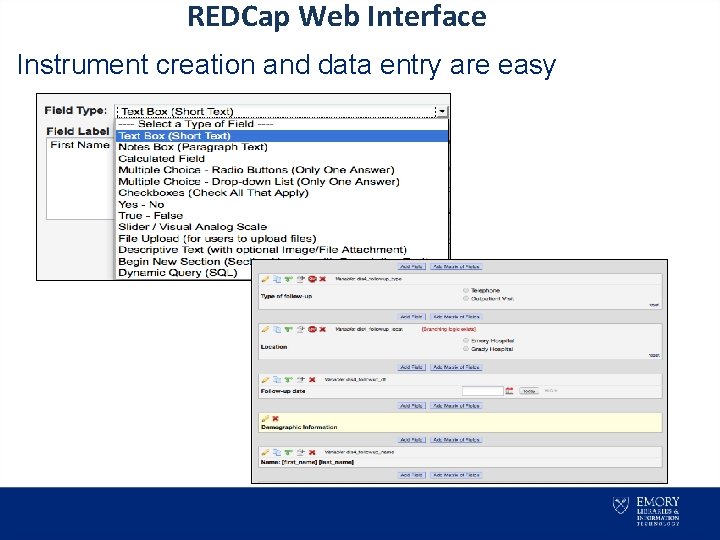Select Descriptive Text field type

pyautogui.click(x=282, y=250)
